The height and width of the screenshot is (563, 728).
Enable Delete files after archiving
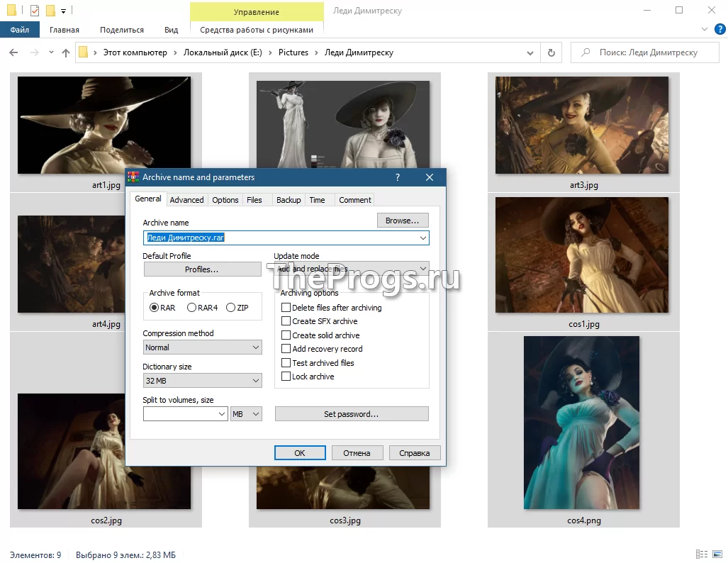332,308
